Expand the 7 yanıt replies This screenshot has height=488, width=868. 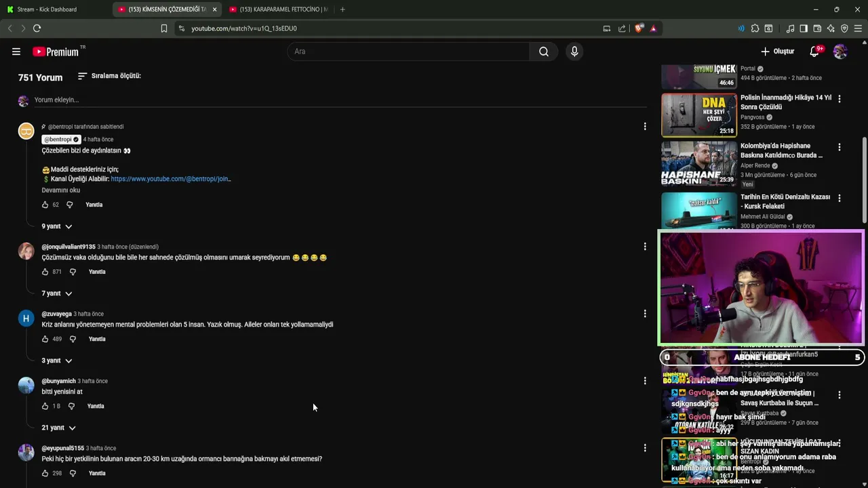(x=57, y=293)
